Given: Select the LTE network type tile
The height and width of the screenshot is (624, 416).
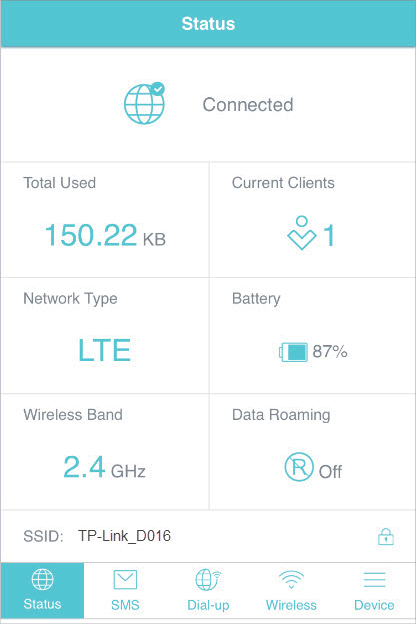Looking at the screenshot, I should [x=104, y=335].
